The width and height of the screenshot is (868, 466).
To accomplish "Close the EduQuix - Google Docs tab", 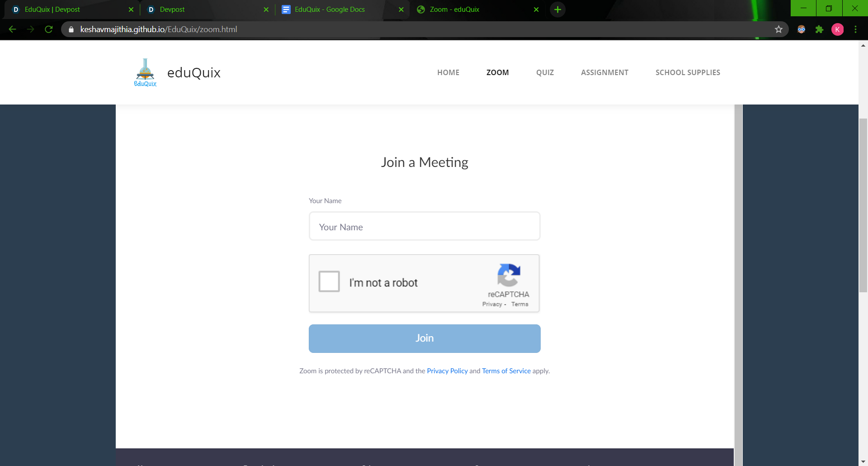I will (401, 10).
